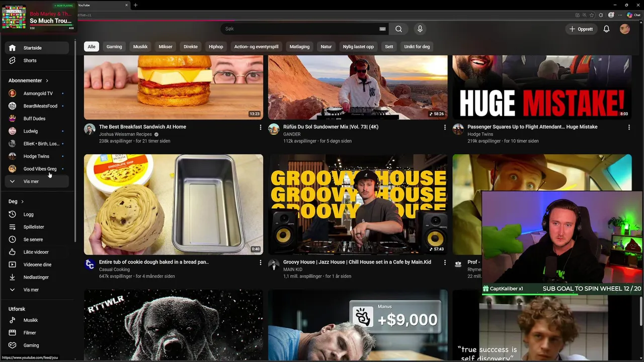
Task: Click Joshua Weissman channel avatar
Action: (x=90, y=129)
